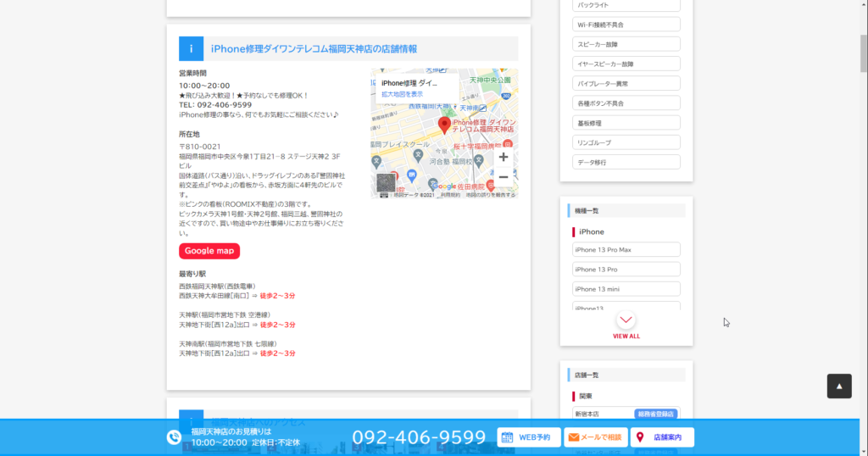Click the red store pin on the map
Viewport: 868px width, 456px height.
(444, 125)
